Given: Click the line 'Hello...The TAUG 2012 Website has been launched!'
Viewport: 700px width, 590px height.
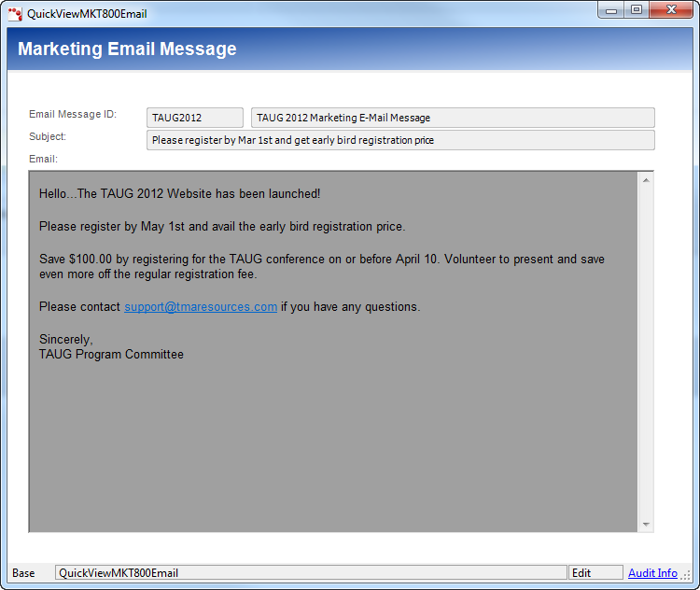Looking at the screenshot, I should (179, 194).
